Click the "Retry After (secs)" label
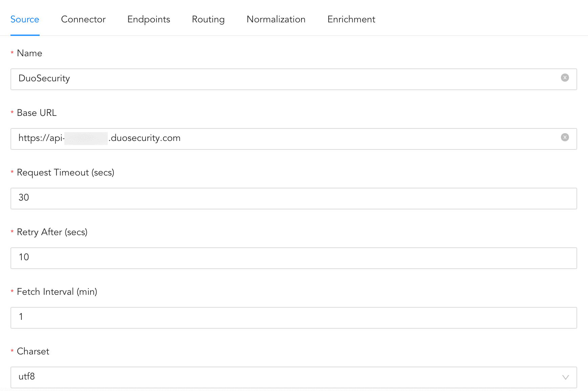 pos(52,232)
